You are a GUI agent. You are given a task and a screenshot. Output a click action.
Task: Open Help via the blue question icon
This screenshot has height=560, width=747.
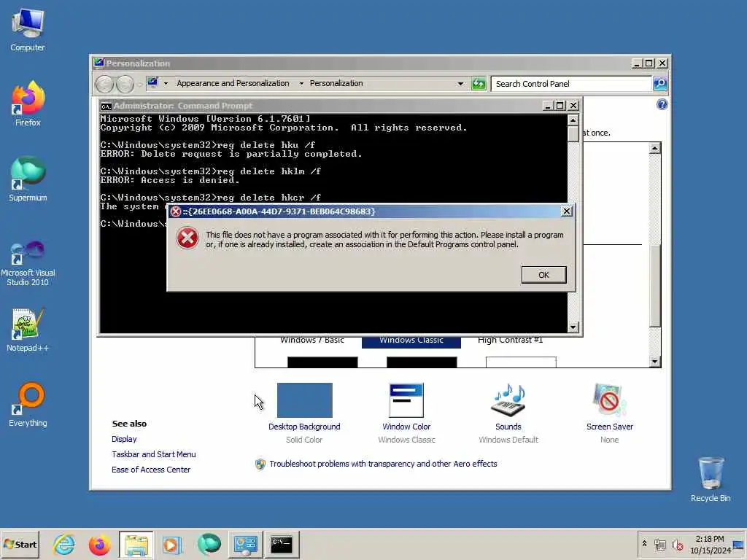click(662, 104)
